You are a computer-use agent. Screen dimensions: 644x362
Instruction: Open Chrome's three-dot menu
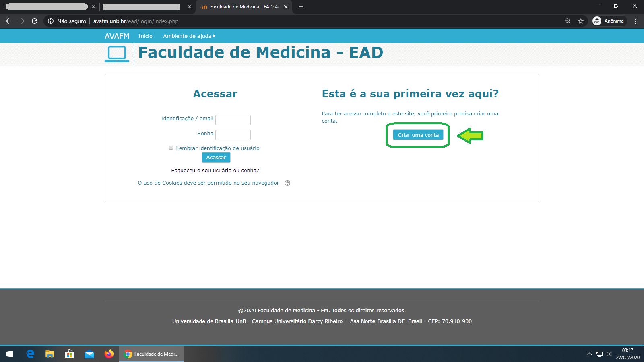[636, 21]
